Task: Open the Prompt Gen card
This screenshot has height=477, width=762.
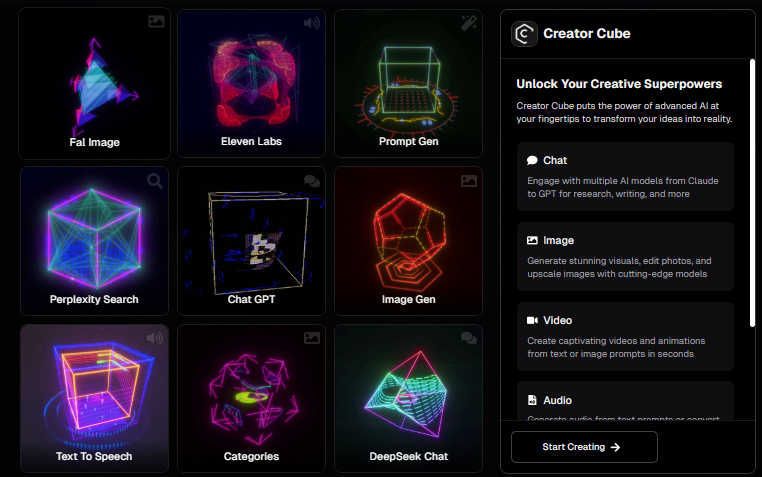Action: 408,83
